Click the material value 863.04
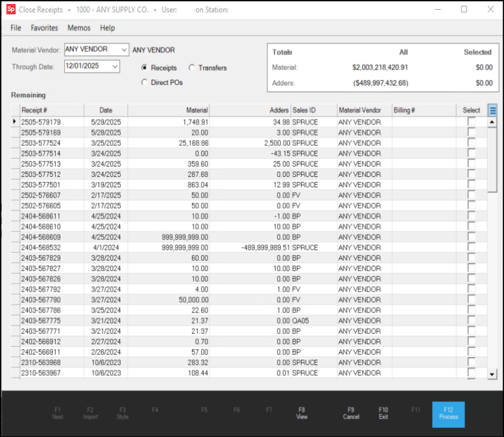 point(198,185)
